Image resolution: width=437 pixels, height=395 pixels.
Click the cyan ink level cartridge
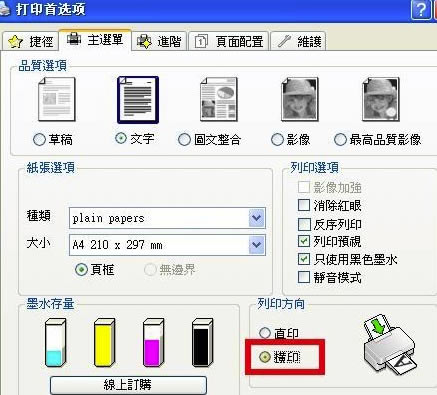pyautogui.click(x=55, y=342)
